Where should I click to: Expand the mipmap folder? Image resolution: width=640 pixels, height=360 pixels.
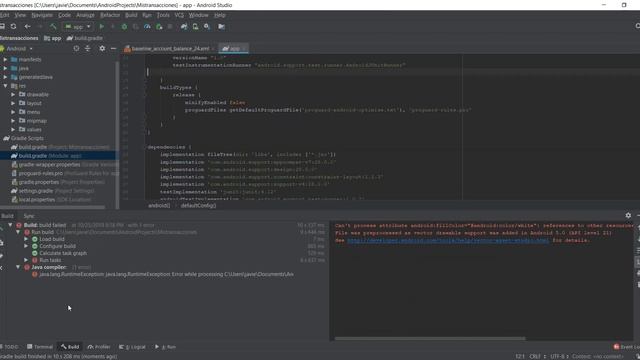click(x=13, y=121)
